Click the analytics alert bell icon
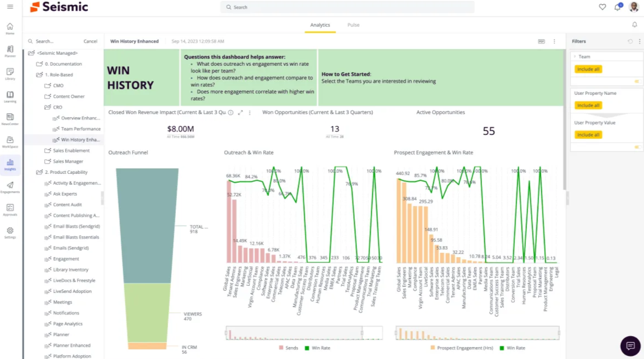 [x=634, y=25]
